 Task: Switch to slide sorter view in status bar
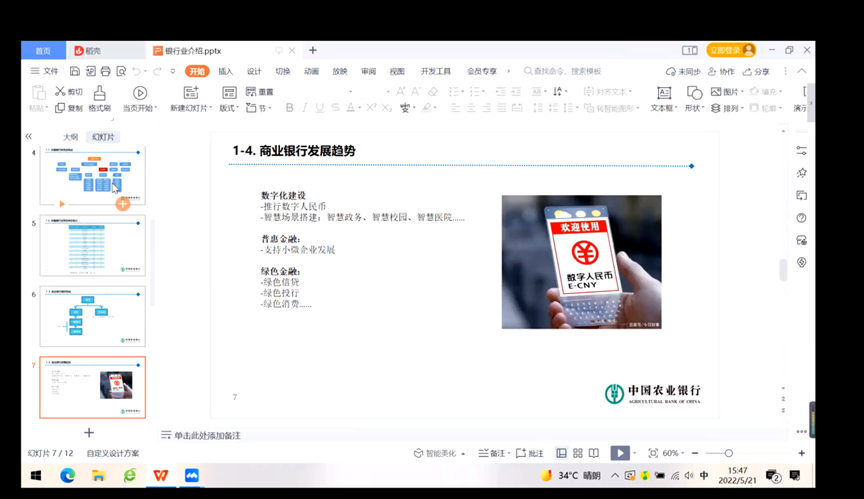[x=577, y=453]
